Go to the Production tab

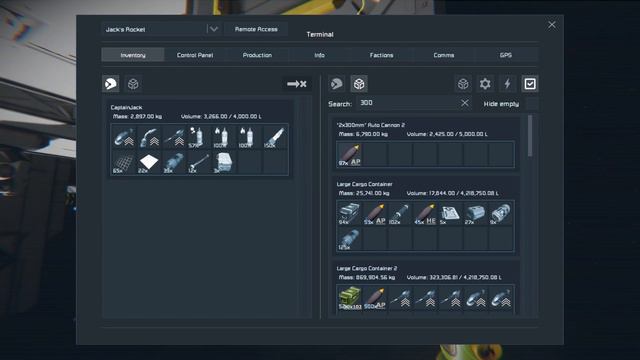pos(257,55)
